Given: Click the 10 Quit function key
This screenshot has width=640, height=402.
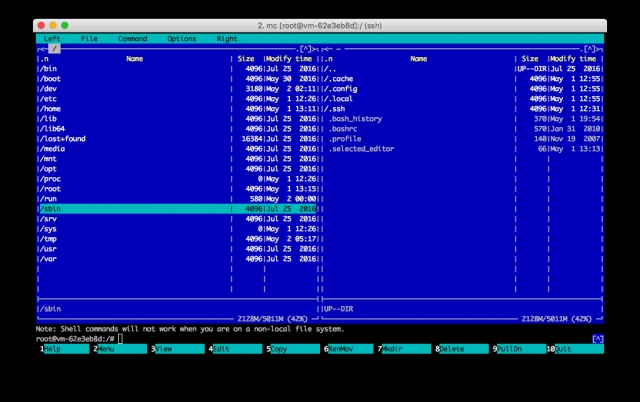Looking at the screenshot, I should click(x=575, y=349).
